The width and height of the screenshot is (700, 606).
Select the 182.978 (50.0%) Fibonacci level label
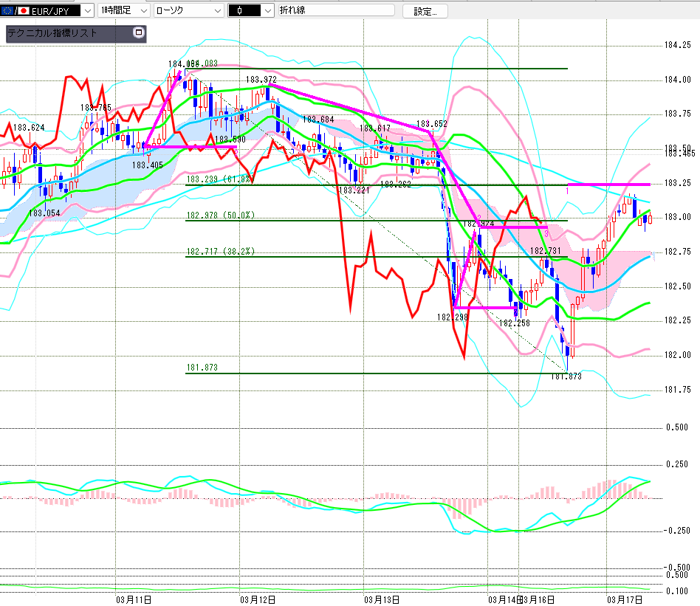[220, 216]
